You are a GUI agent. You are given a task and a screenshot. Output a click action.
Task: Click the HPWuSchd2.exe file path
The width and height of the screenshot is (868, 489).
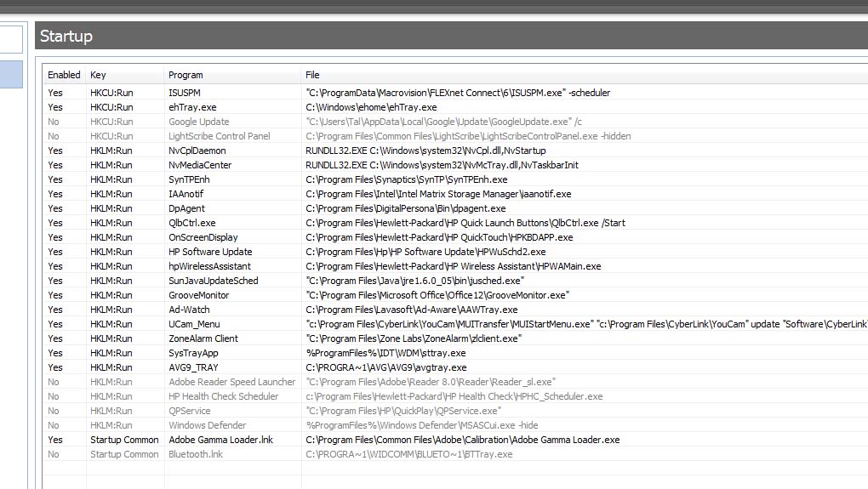[x=425, y=252]
